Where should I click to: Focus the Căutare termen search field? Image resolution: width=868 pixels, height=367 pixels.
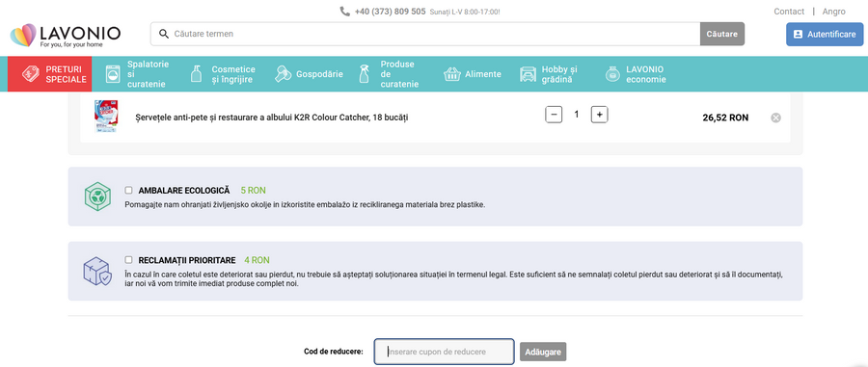425,34
